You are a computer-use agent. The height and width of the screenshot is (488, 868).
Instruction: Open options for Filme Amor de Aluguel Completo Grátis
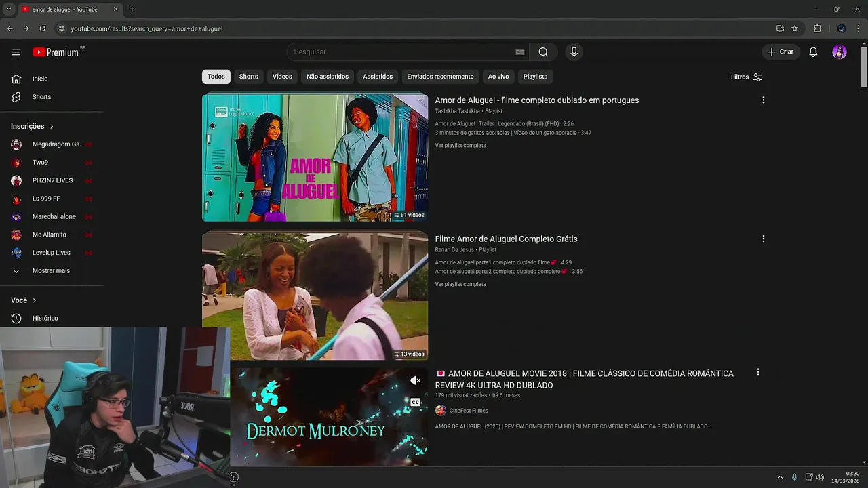[x=763, y=239]
